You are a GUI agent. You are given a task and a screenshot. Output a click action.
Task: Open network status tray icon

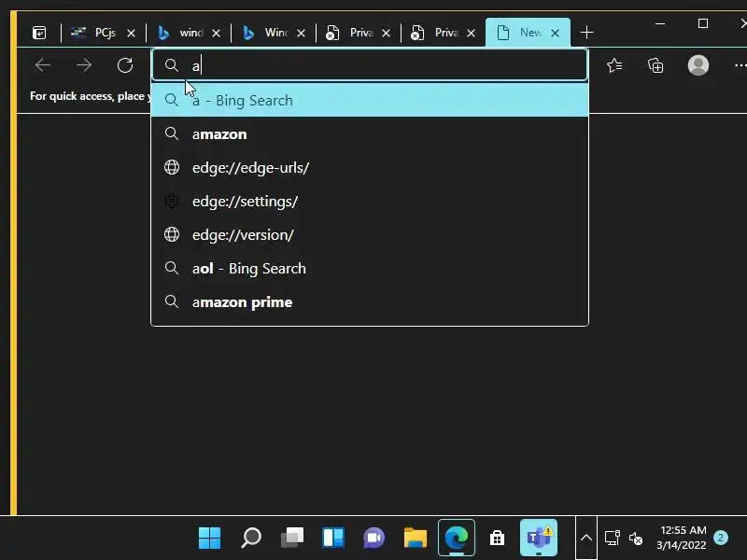pos(613,539)
